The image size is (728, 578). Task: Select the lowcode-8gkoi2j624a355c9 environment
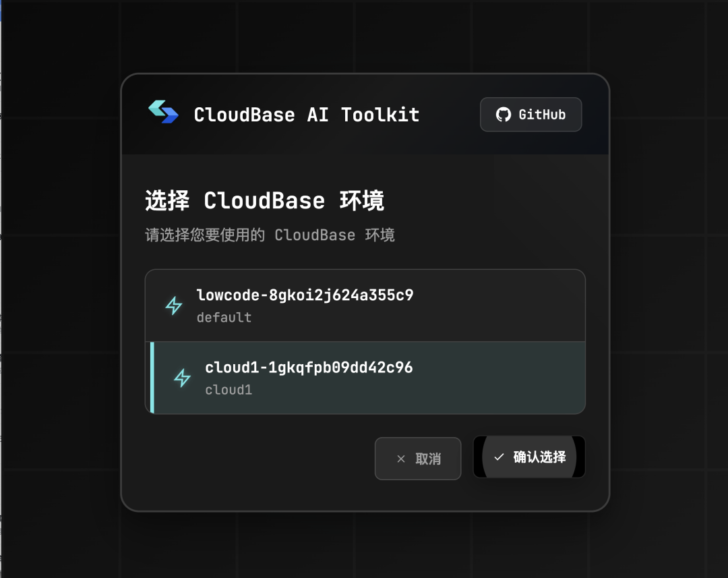365,306
